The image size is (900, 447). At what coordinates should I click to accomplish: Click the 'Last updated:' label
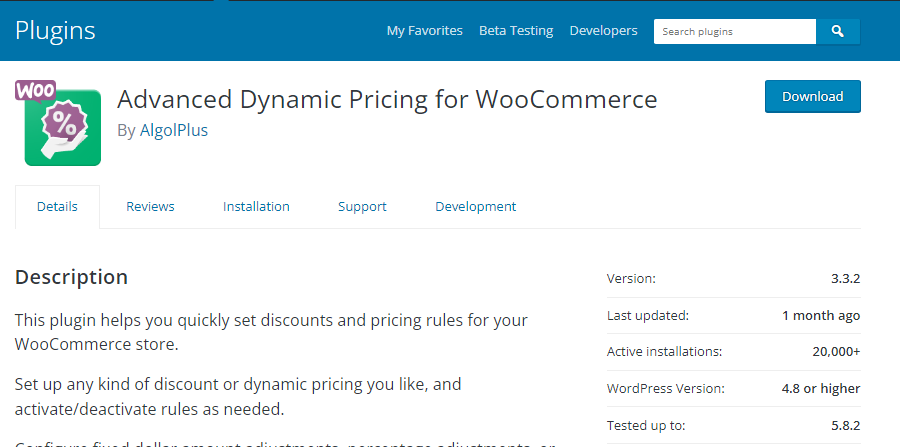(647, 316)
